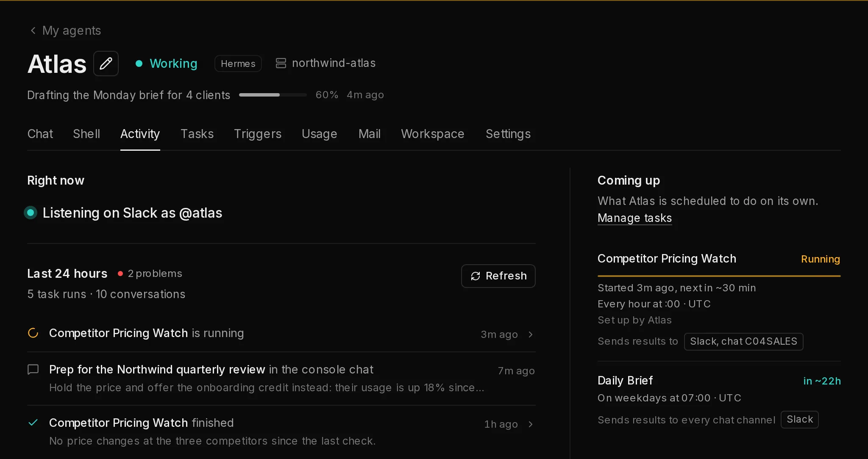The height and width of the screenshot is (459, 868).
Task: Click the red dot beside 2 problems
Action: tap(120, 274)
